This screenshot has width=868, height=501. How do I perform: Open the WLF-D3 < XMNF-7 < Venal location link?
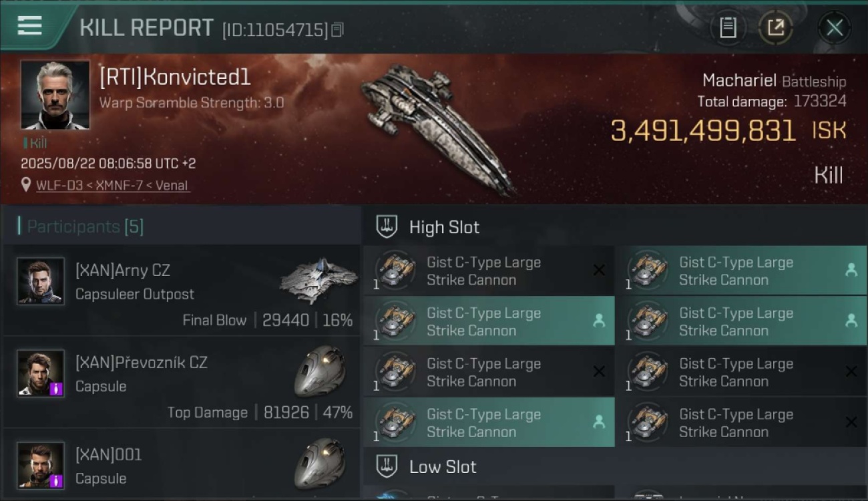pos(112,185)
